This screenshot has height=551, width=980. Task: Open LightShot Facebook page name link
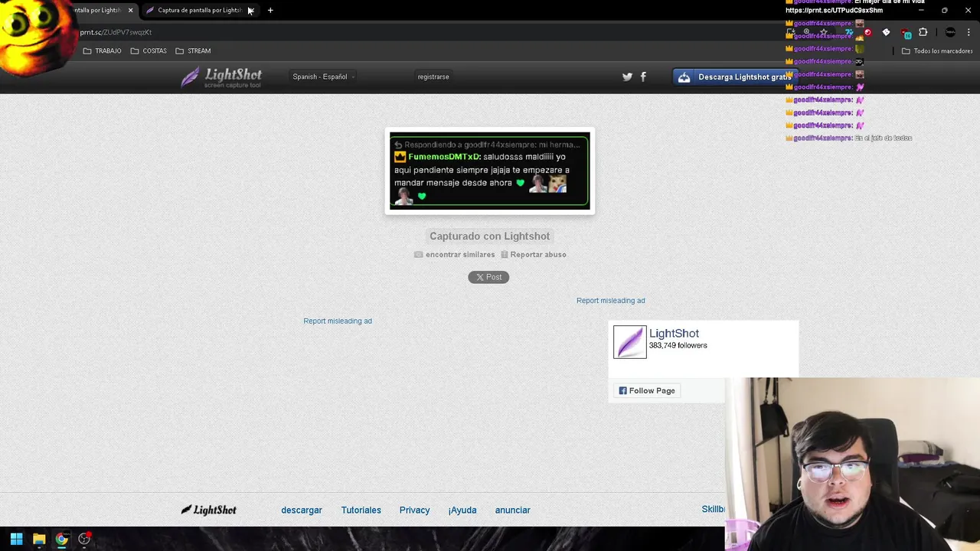pos(674,333)
